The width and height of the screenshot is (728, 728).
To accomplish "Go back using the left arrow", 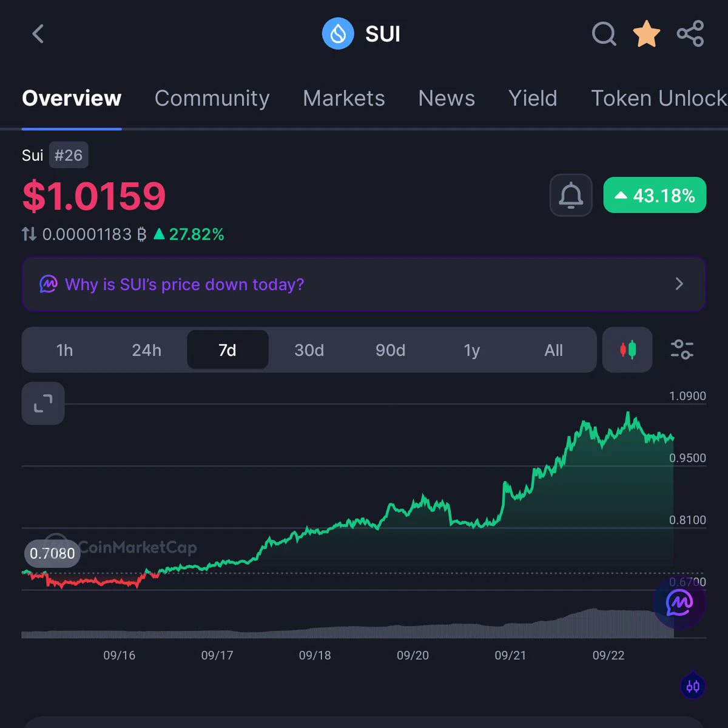I will click(x=38, y=34).
